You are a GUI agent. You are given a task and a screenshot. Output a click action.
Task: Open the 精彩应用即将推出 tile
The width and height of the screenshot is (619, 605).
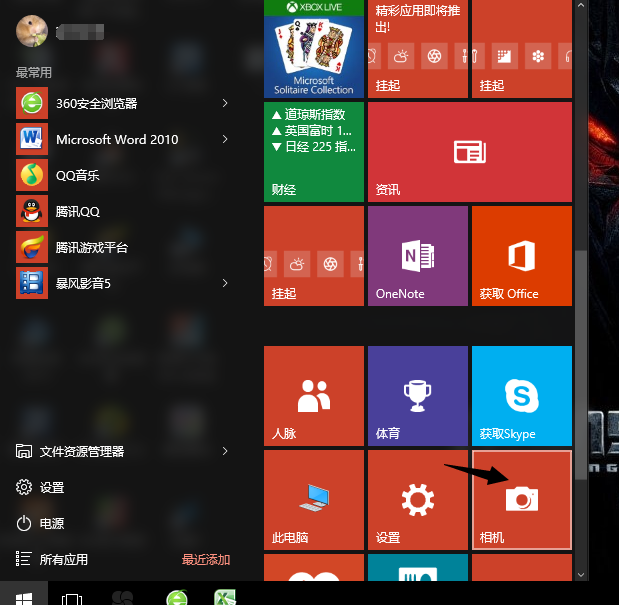tap(418, 49)
